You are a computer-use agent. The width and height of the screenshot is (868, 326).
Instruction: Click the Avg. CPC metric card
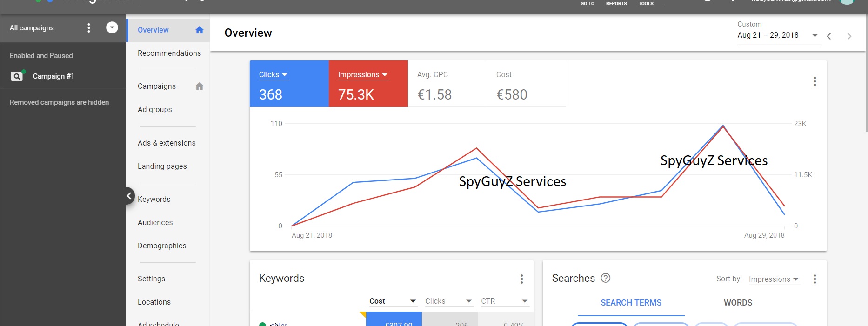point(447,84)
